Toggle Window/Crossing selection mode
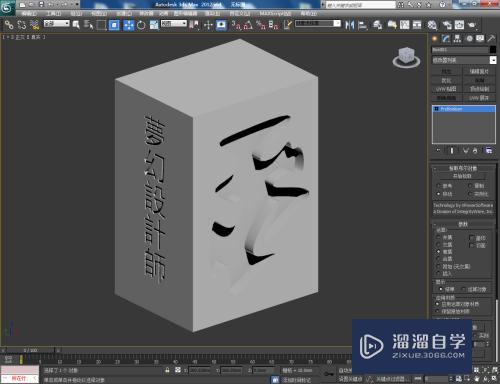The image size is (500, 384). (x=114, y=25)
